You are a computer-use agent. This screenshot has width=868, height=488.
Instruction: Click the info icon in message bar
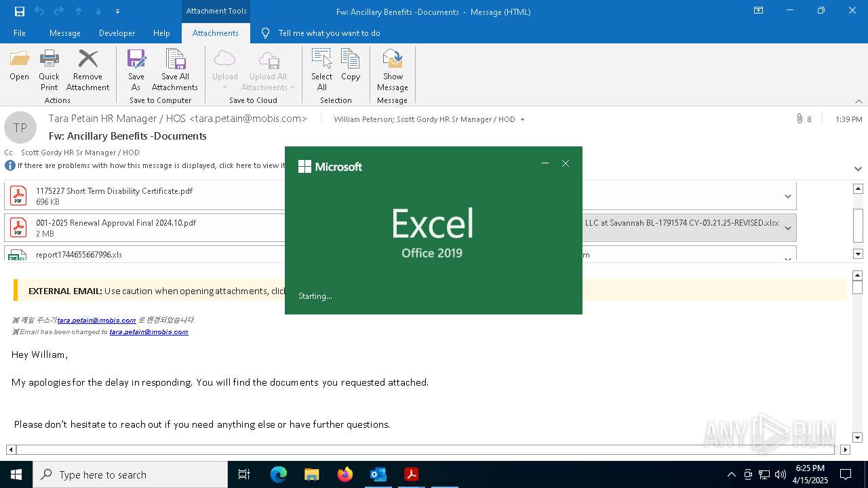click(10, 165)
